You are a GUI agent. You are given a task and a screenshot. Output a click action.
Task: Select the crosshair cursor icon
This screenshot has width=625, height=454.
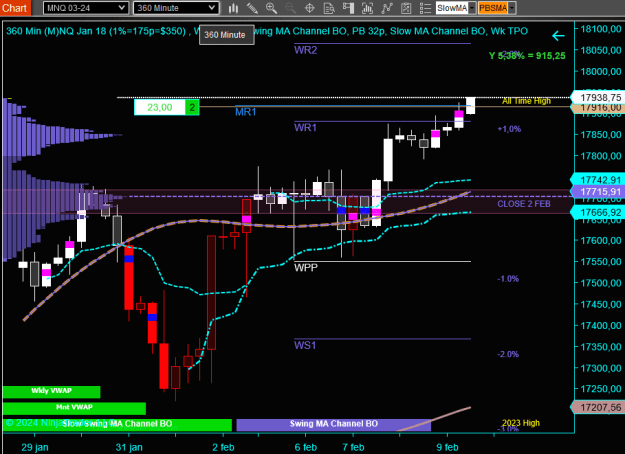click(x=310, y=8)
